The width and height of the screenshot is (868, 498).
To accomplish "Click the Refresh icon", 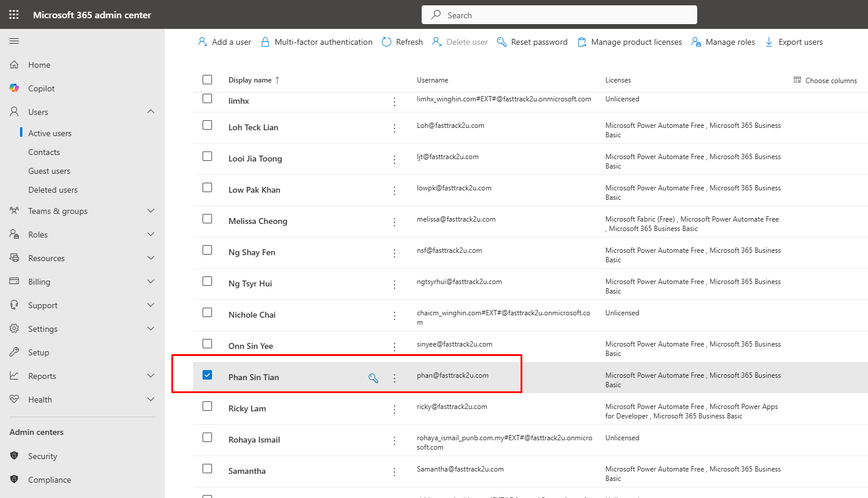I will (x=386, y=42).
